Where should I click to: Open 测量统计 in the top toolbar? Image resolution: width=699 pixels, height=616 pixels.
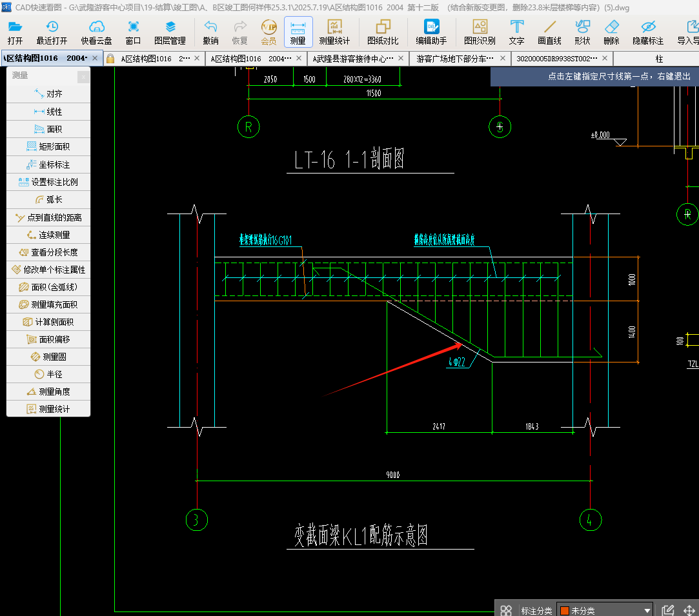(x=334, y=32)
